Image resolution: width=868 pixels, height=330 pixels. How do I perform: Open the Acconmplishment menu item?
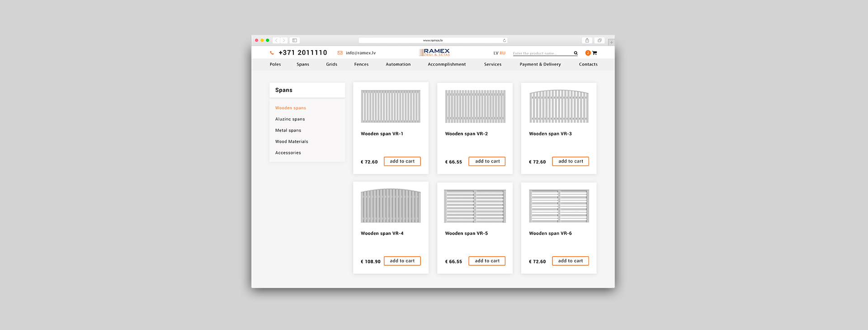[x=447, y=64]
